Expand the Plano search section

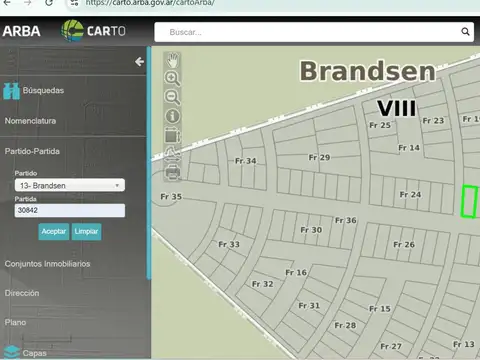[15, 322]
